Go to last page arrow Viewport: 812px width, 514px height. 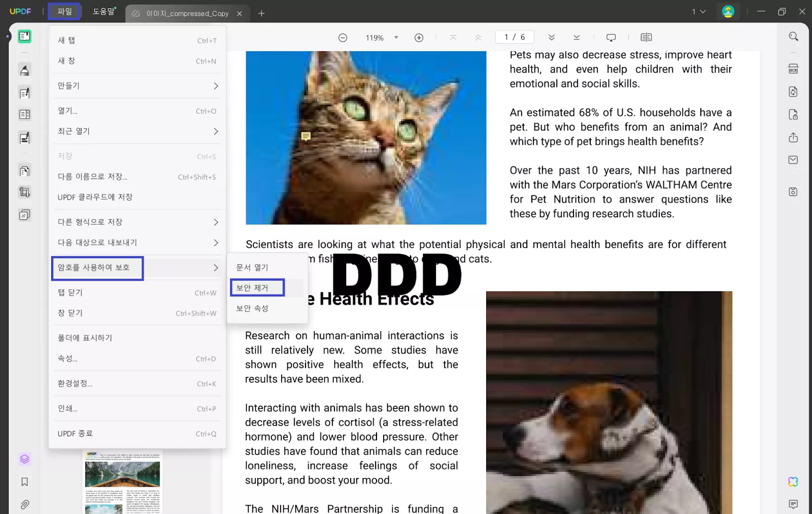point(577,38)
